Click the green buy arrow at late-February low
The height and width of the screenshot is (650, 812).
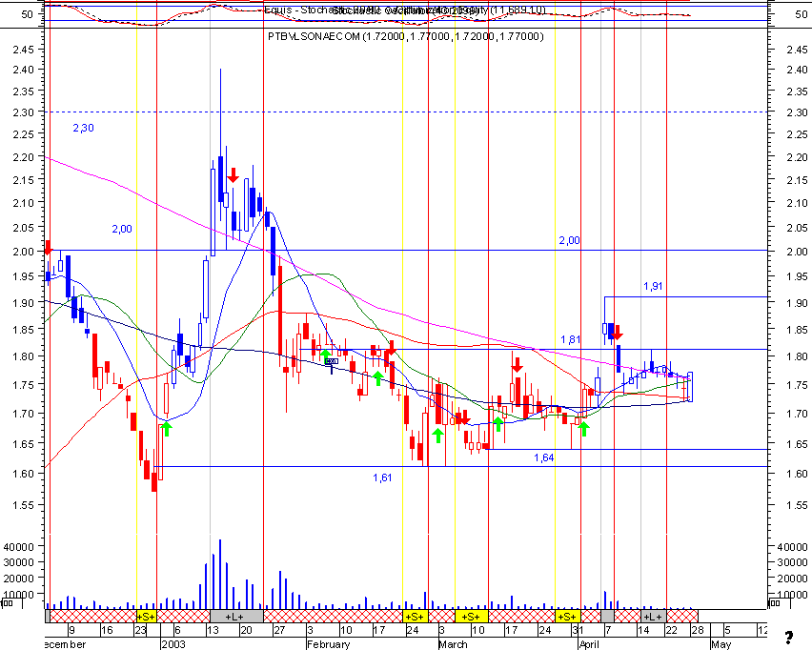coord(438,435)
